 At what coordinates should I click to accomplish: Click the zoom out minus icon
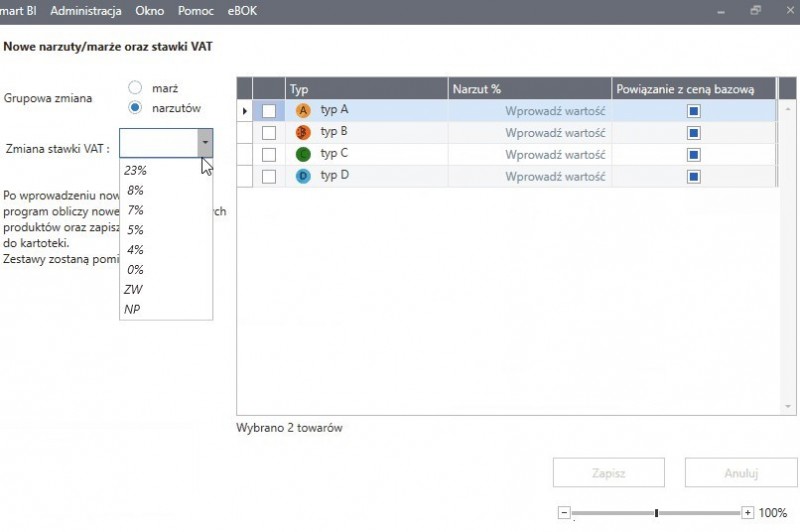coord(564,512)
